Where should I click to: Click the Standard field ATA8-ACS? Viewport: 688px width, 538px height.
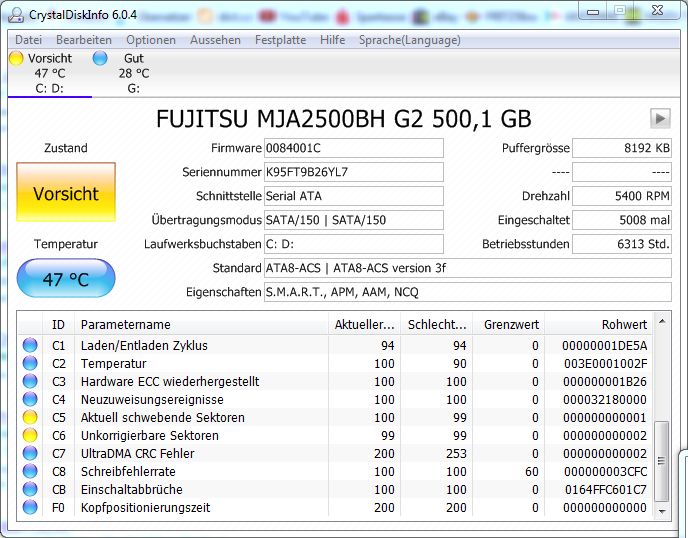[468, 268]
